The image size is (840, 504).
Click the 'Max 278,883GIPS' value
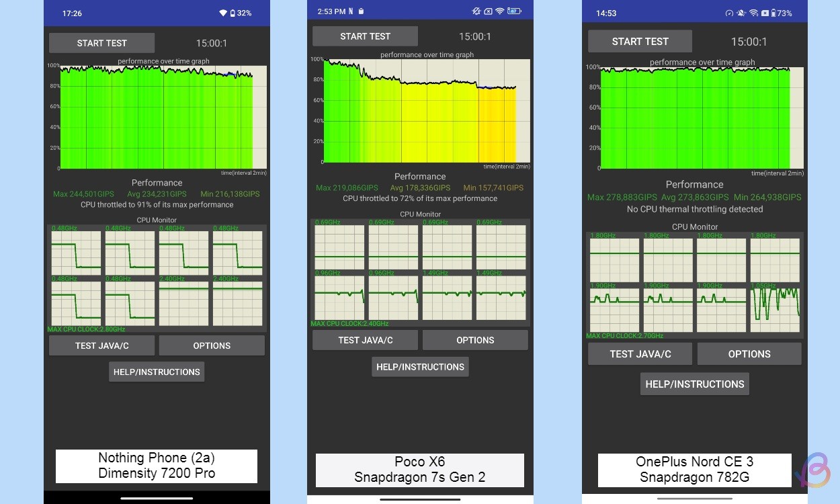[622, 198]
